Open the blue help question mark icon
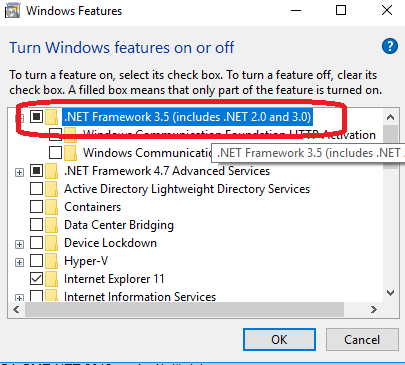This screenshot has height=365, width=405. pyautogui.click(x=390, y=46)
